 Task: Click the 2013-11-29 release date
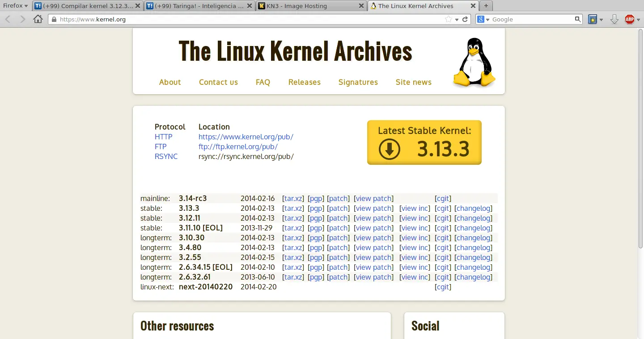coord(256,228)
